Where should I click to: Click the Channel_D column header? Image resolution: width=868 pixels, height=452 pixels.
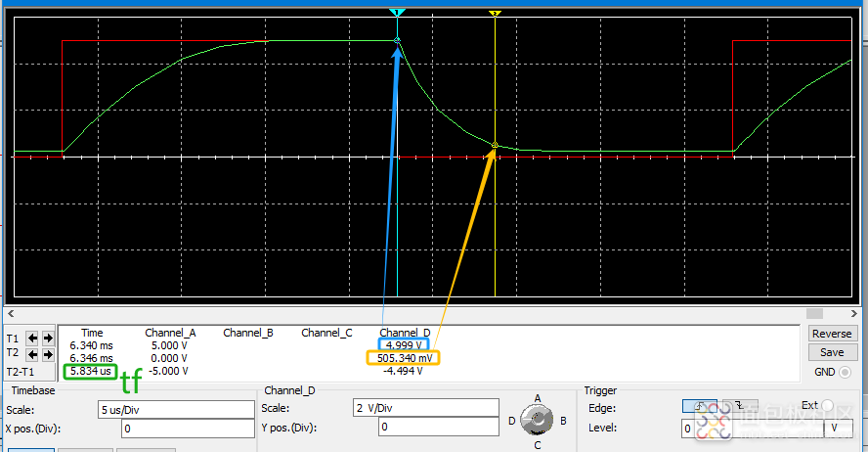pyautogui.click(x=405, y=333)
